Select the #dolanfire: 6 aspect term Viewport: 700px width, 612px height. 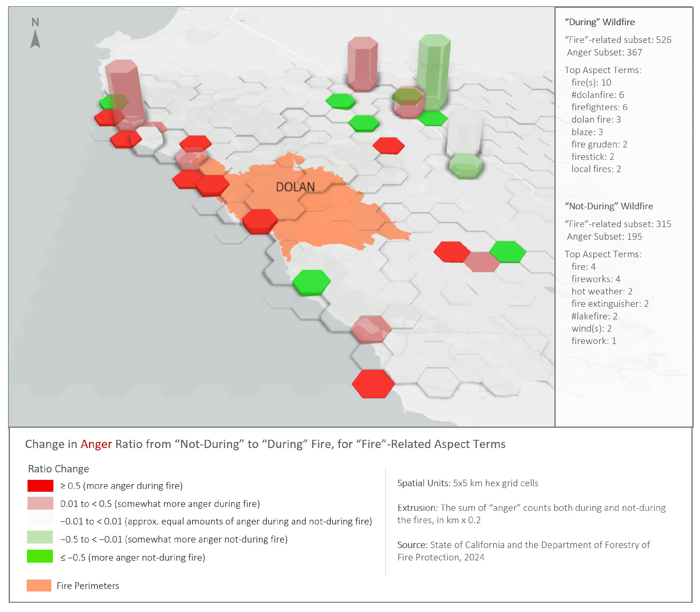[x=597, y=95]
